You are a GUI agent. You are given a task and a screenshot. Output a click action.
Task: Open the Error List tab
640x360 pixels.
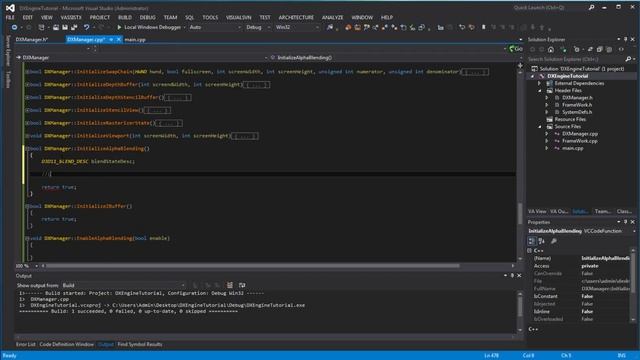point(26,344)
